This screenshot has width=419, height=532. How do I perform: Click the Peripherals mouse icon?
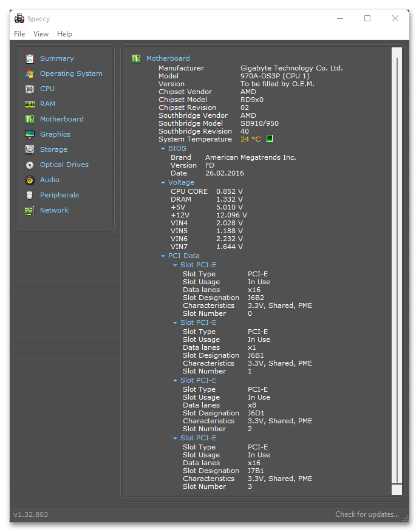[x=30, y=195]
